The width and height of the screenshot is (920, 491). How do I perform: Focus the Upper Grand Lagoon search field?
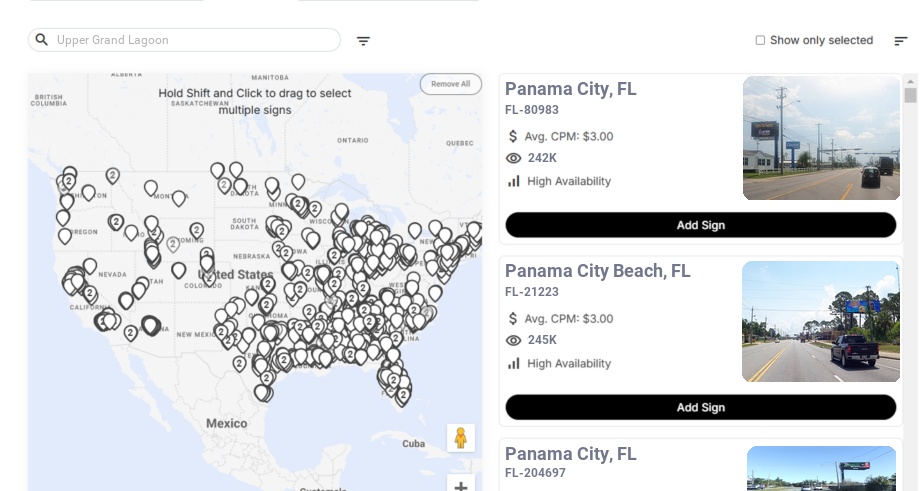click(195, 40)
